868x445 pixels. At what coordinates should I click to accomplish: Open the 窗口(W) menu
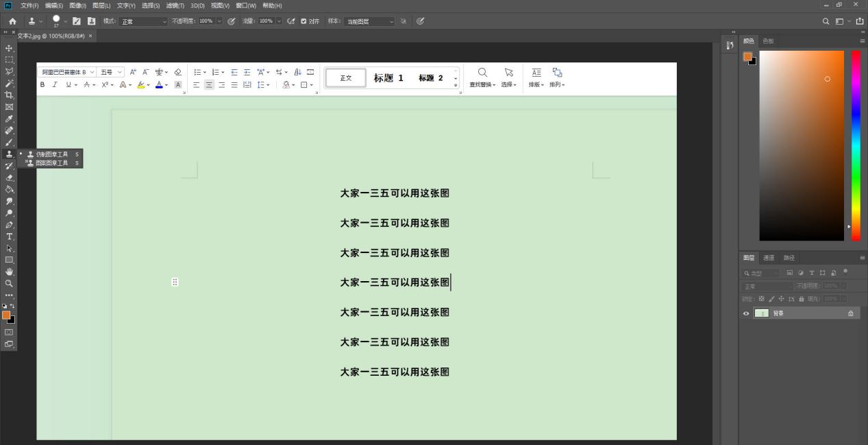246,5
